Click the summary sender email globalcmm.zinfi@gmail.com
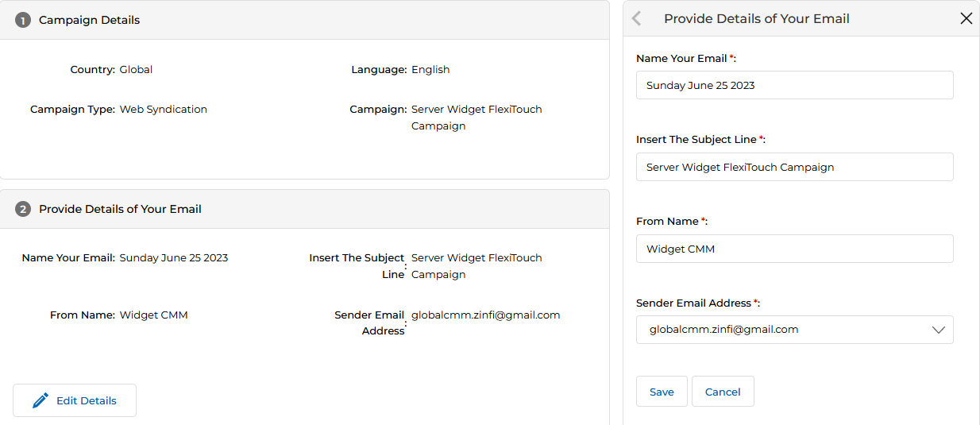Image resolution: width=980 pixels, height=425 pixels. [x=486, y=315]
